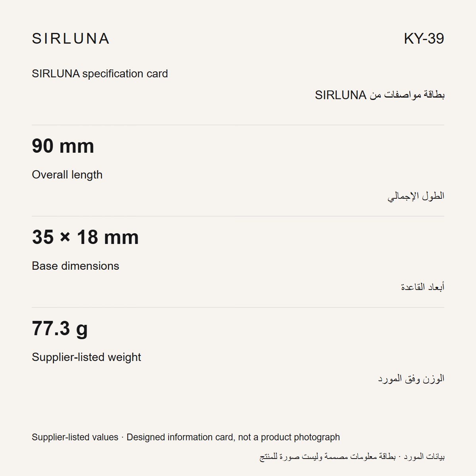Select the 90 mm value
This screenshot has height=476, width=476.
pyautogui.click(x=63, y=146)
